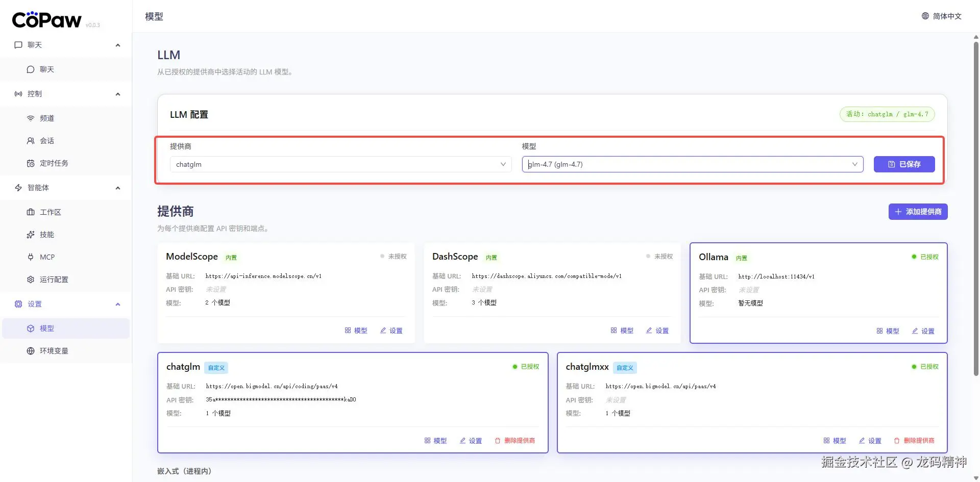Click the pencil icon on DashScope card

click(x=649, y=331)
